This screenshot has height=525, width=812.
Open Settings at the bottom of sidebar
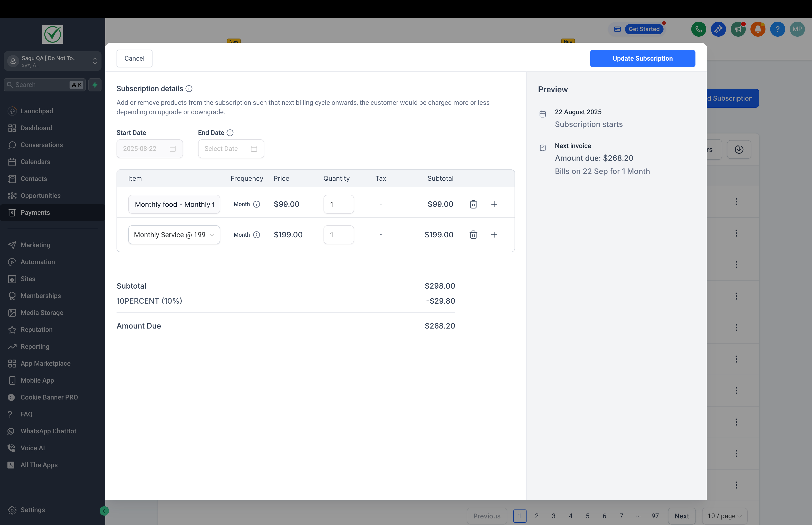32,510
